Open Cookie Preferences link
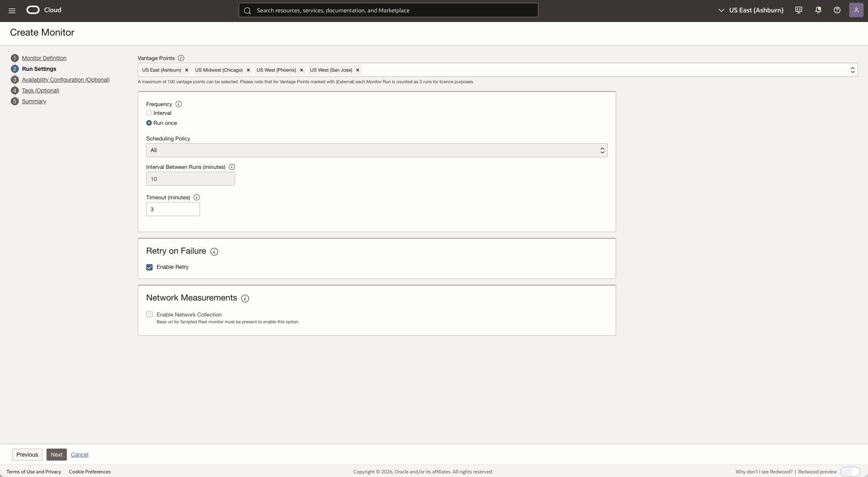The image size is (868, 477). [x=90, y=472]
